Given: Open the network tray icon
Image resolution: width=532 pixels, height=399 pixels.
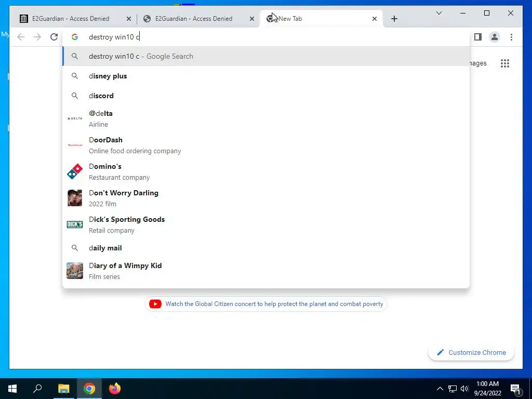Looking at the screenshot, I should [453, 389].
